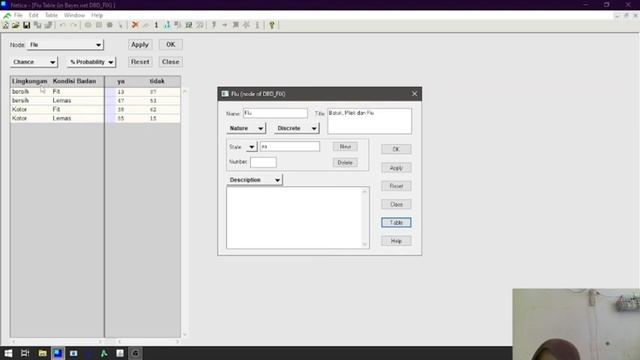
Task: Click the red X delete toolbar icon
Action: 135,25
